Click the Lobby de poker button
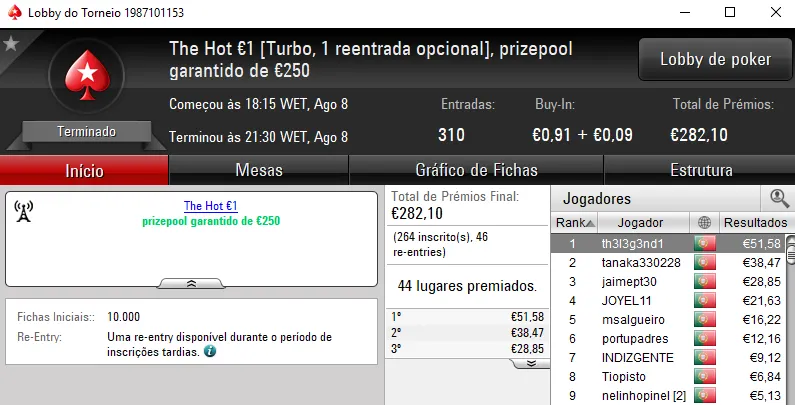The height and width of the screenshot is (405, 795). [715, 60]
